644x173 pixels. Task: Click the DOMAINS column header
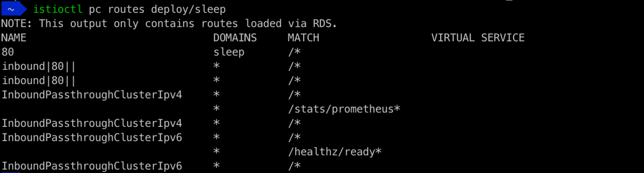tap(235, 38)
